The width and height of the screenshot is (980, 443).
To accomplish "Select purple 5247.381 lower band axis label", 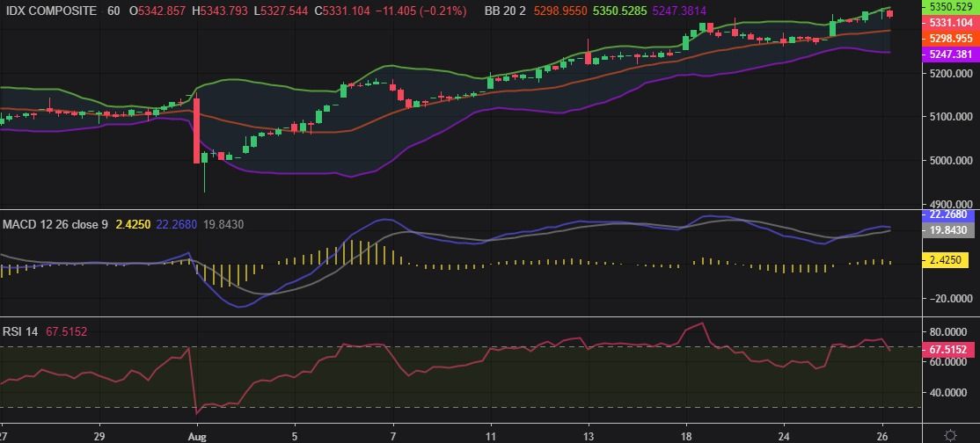I will (951, 54).
